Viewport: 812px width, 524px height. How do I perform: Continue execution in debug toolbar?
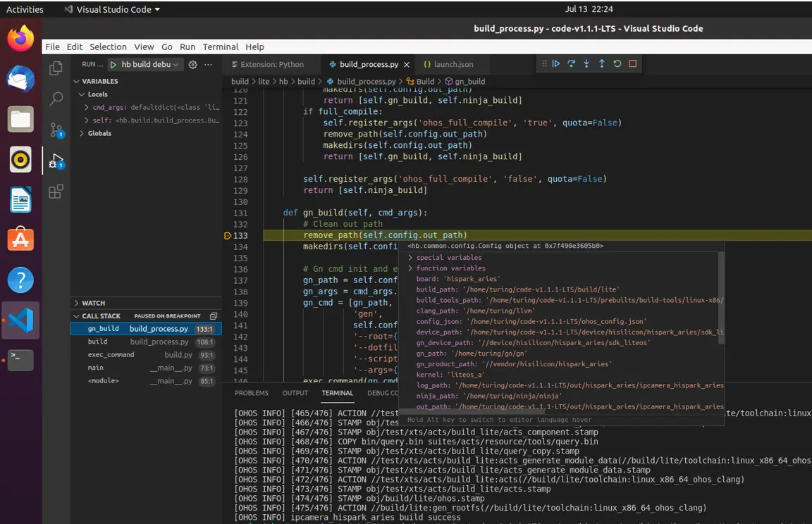click(x=555, y=63)
